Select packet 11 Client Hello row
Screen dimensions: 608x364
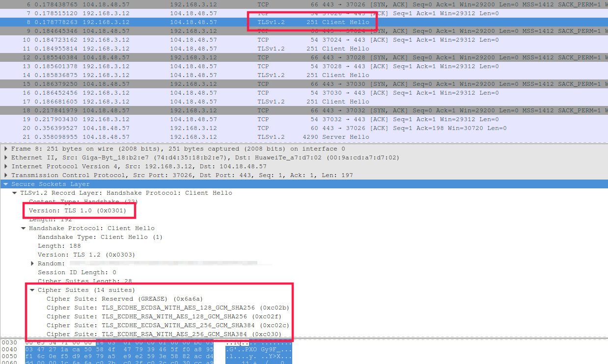pos(304,49)
